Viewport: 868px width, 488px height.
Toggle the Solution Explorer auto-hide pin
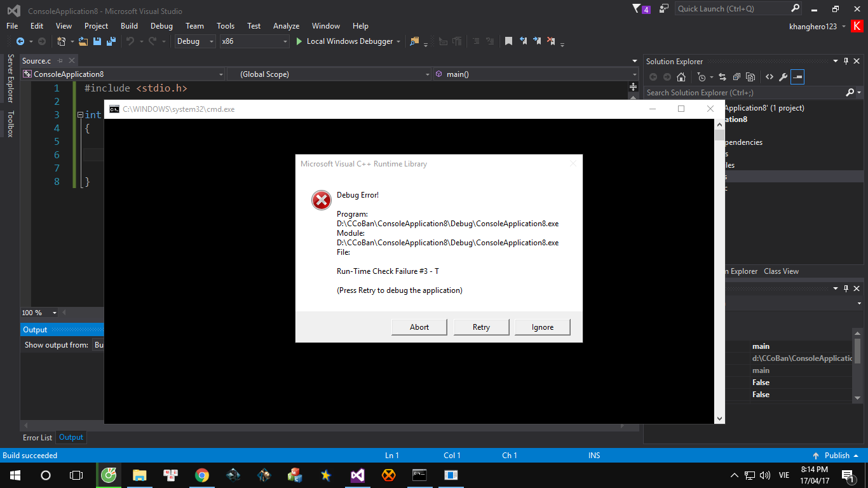pyautogui.click(x=846, y=62)
